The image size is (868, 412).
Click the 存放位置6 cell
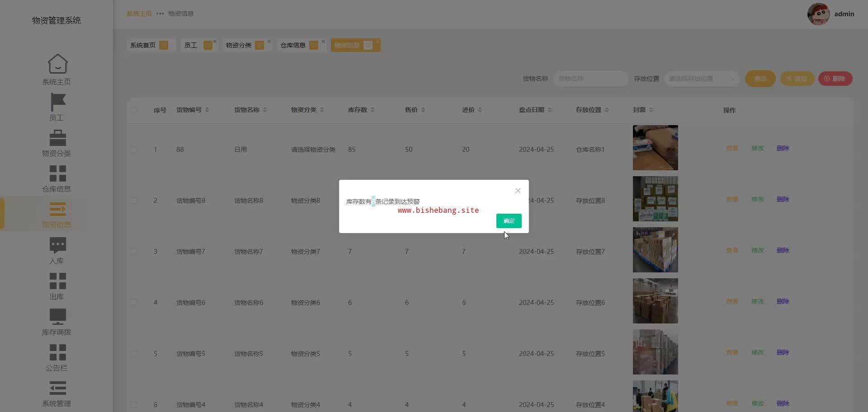point(590,303)
